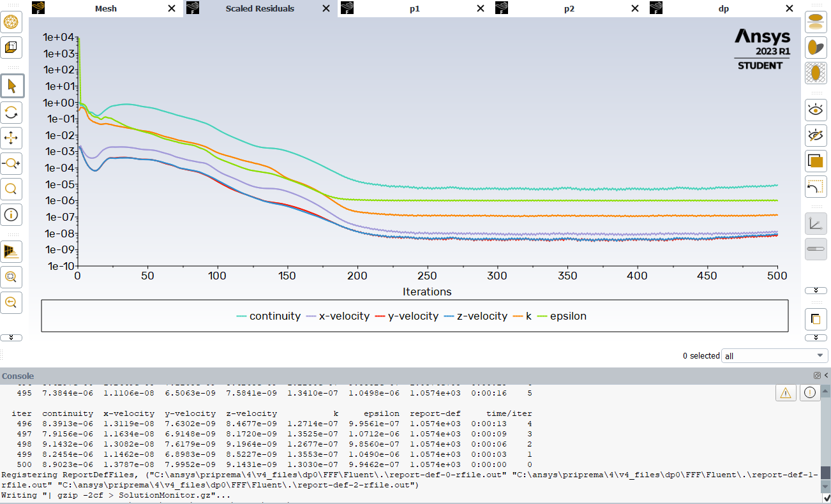The image size is (831, 504).
Task: Open the dp tab
Action: pos(723,8)
